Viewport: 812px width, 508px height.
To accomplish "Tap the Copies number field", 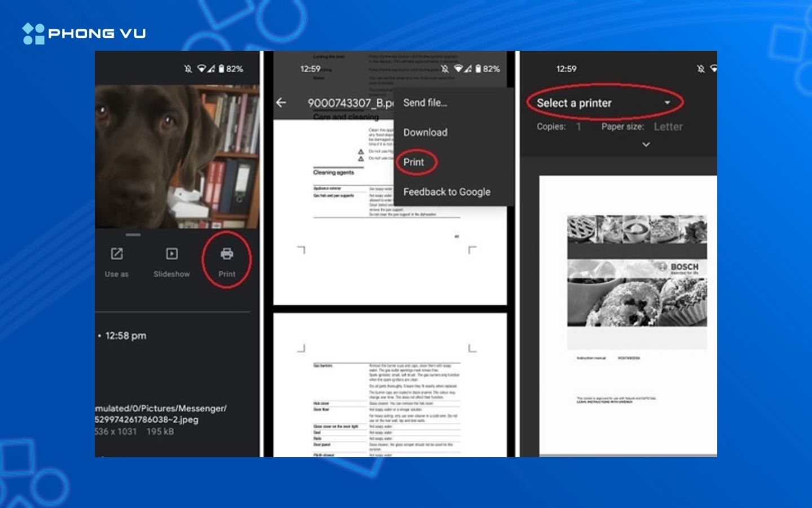I will click(x=579, y=127).
